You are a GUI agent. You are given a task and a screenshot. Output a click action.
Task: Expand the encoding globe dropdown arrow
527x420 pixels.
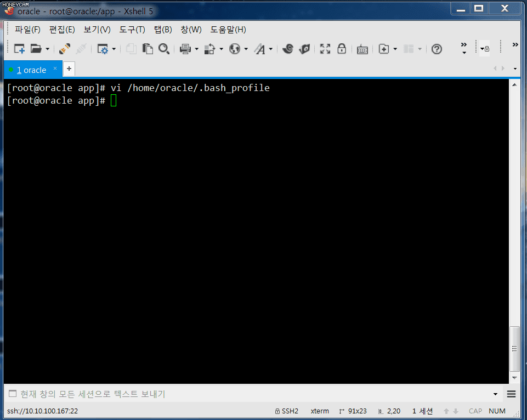coord(246,49)
